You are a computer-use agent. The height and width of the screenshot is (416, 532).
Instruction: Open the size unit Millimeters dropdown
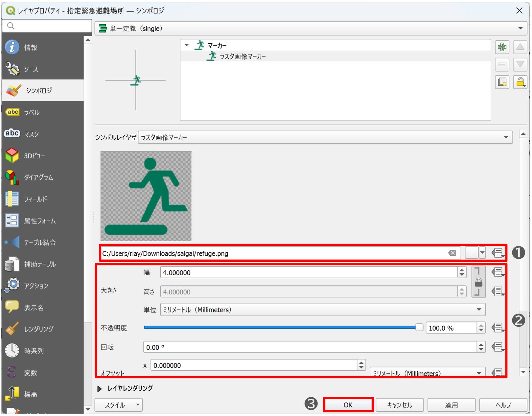(323, 310)
